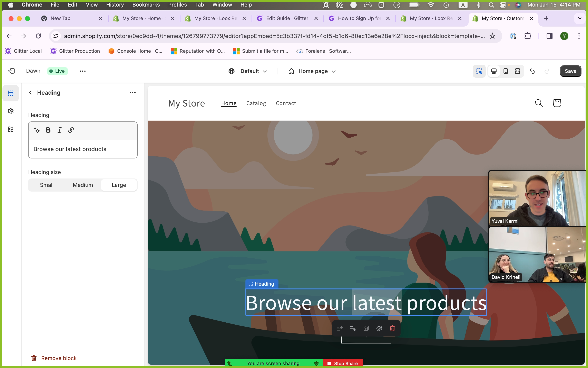The image size is (588, 368).
Task: Exit the theme editor via back icon
Action: tap(11, 71)
